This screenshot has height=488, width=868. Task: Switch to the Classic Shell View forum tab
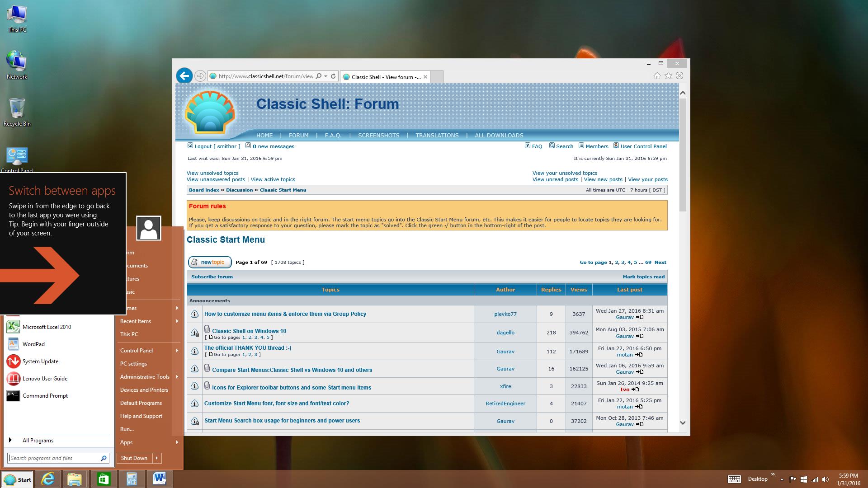[385, 77]
